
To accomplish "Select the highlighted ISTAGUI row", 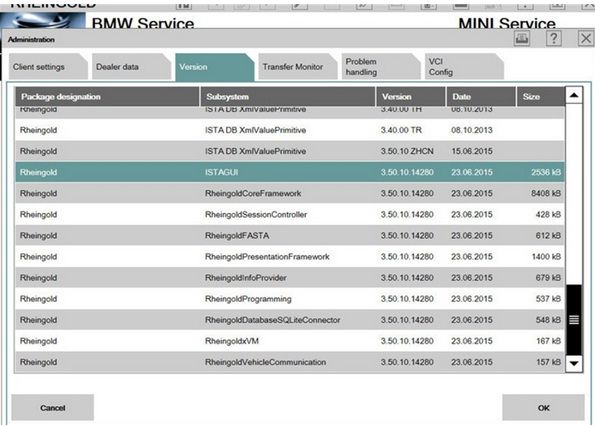I will tap(290, 172).
